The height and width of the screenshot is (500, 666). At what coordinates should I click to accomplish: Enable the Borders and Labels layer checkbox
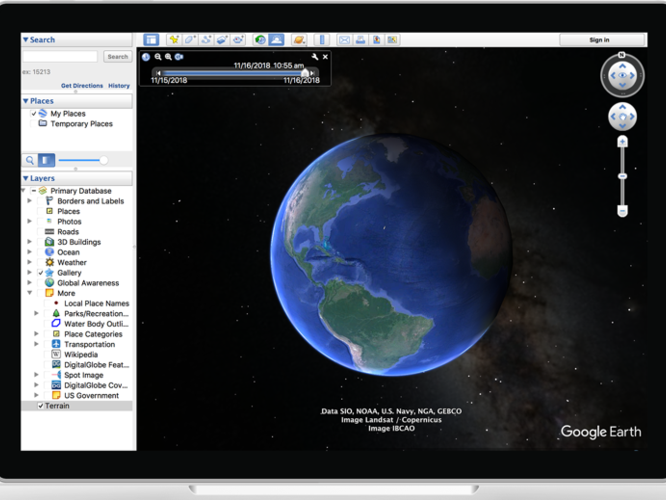[41, 201]
